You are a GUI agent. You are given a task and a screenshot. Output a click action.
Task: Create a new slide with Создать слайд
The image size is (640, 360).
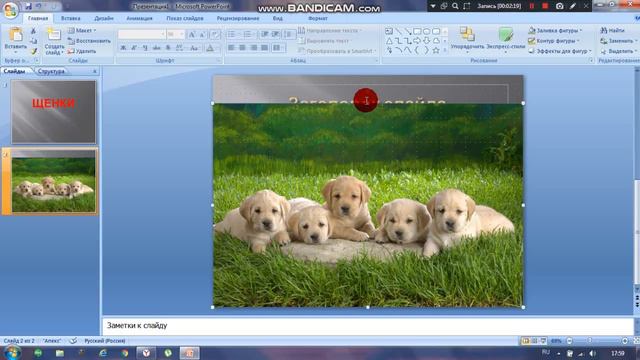[54, 41]
